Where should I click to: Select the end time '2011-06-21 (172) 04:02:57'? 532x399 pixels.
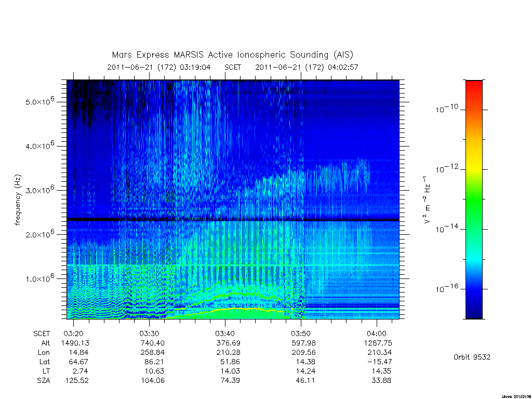coord(307,67)
